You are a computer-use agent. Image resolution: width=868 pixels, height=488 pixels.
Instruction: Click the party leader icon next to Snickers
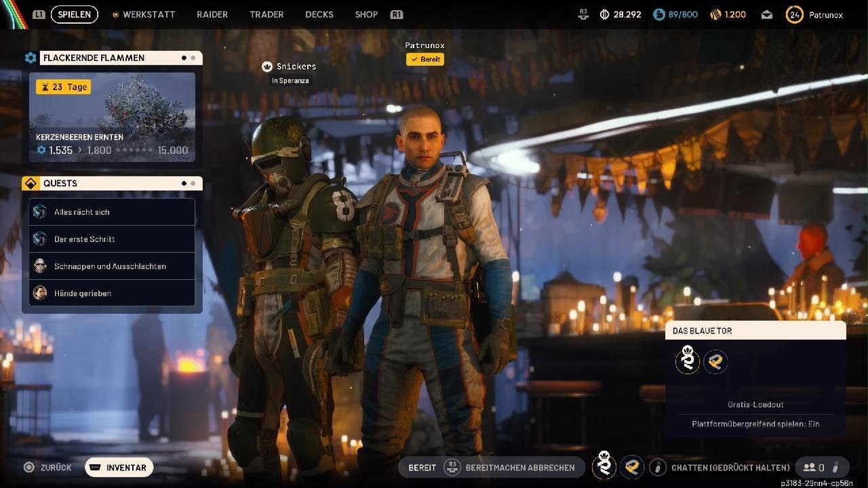(x=268, y=66)
